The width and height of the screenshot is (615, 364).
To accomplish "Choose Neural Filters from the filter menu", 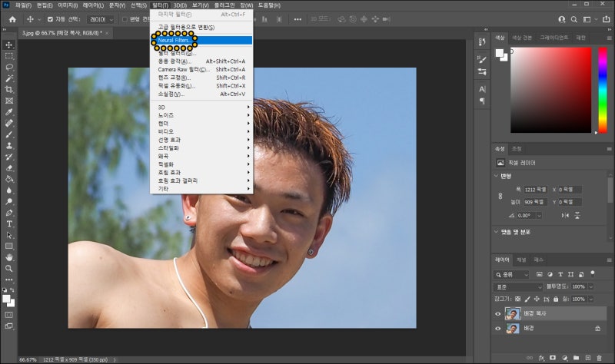I will [201, 41].
